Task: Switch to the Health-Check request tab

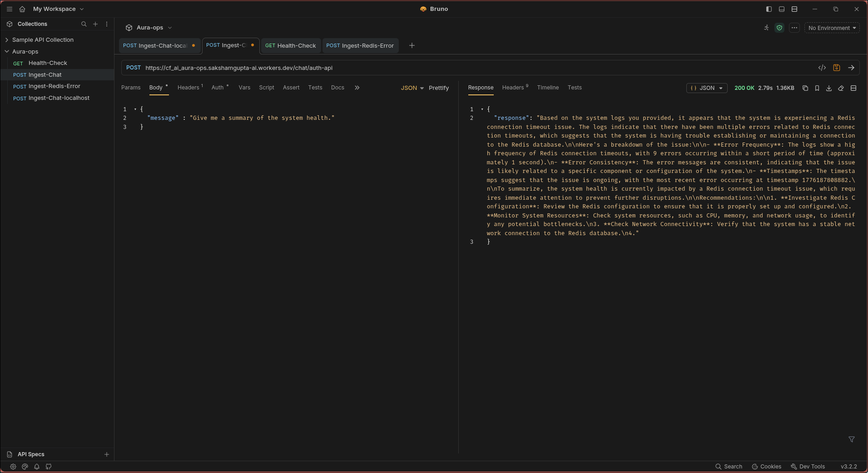Action: (x=291, y=45)
